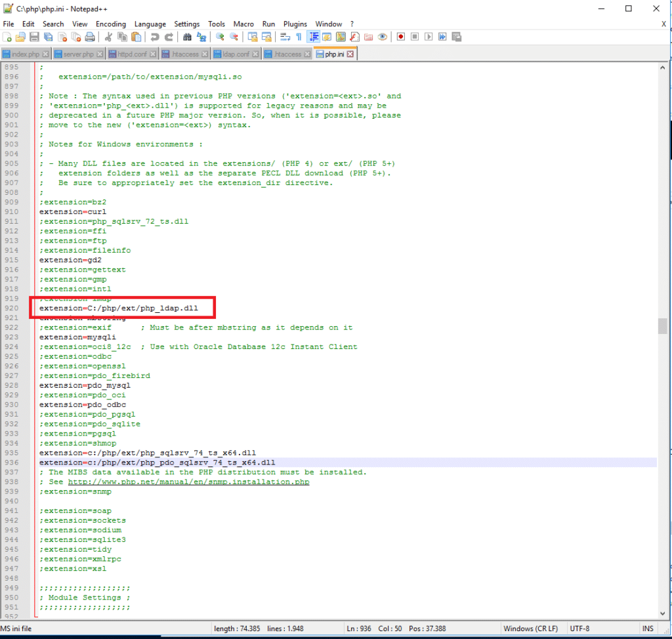Toggle the indent guide icon
Screen dimensions: 672x639
tap(313, 37)
